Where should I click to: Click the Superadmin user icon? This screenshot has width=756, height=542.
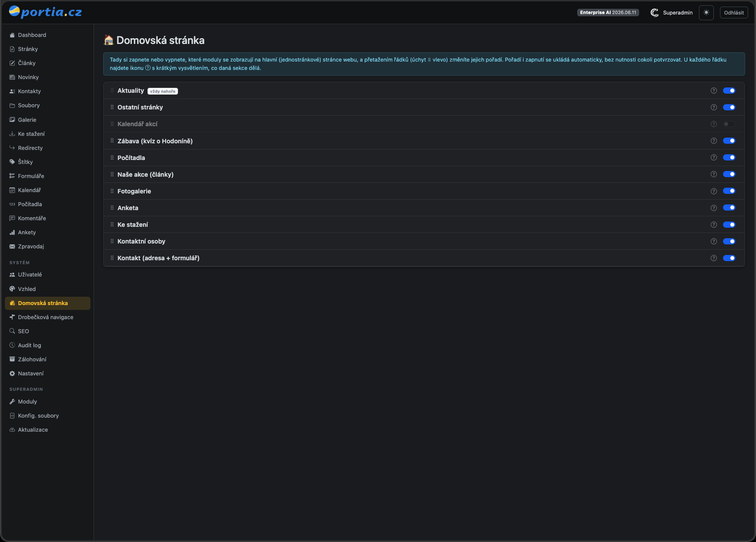654,13
